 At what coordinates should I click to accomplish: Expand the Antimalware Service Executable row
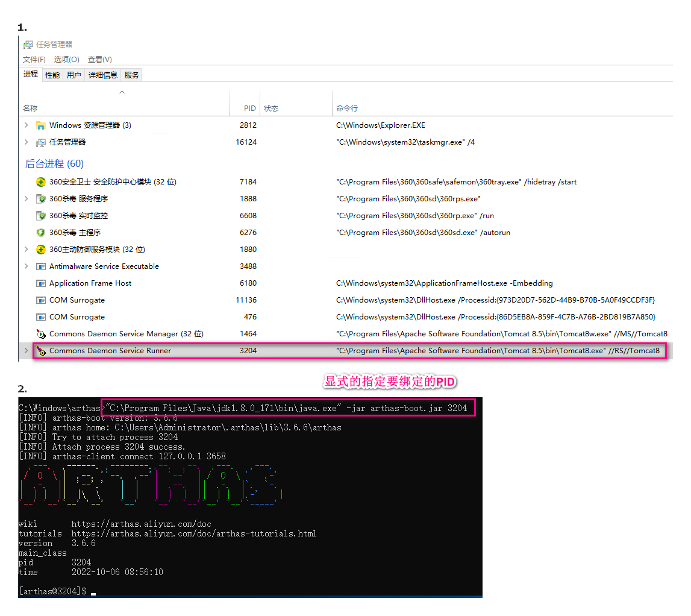click(x=27, y=266)
